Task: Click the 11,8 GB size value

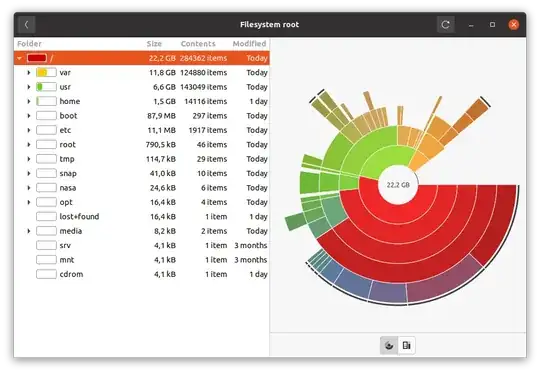Action: click(x=162, y=73)
